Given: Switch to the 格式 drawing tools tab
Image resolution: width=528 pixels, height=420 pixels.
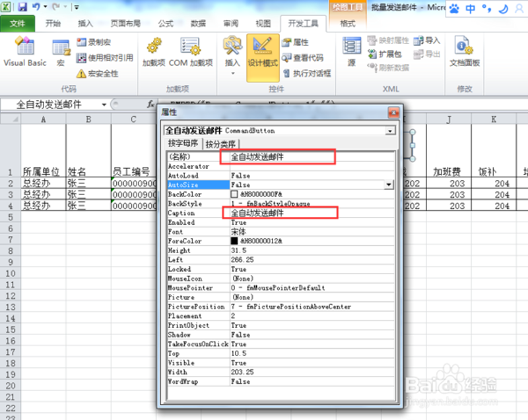Looking at the screenshot, I should click(348, 24).
